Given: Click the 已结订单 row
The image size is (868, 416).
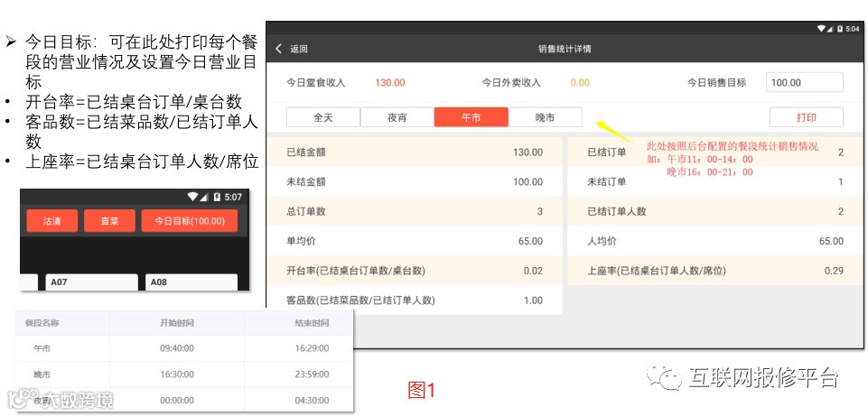Looking at the screenshot, I should [x=714, y=153].
